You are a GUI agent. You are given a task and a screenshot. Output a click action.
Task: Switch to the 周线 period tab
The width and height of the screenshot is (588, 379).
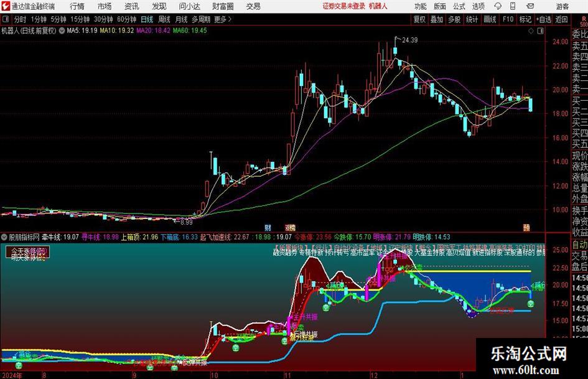click(164, 19)
